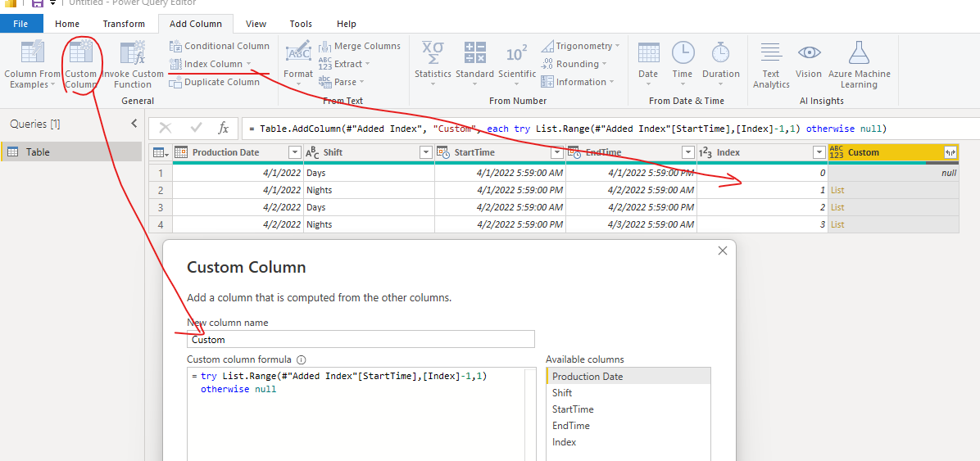
Task: Open Rounding options
Action: pyautogui.click(x=574, y=64)
